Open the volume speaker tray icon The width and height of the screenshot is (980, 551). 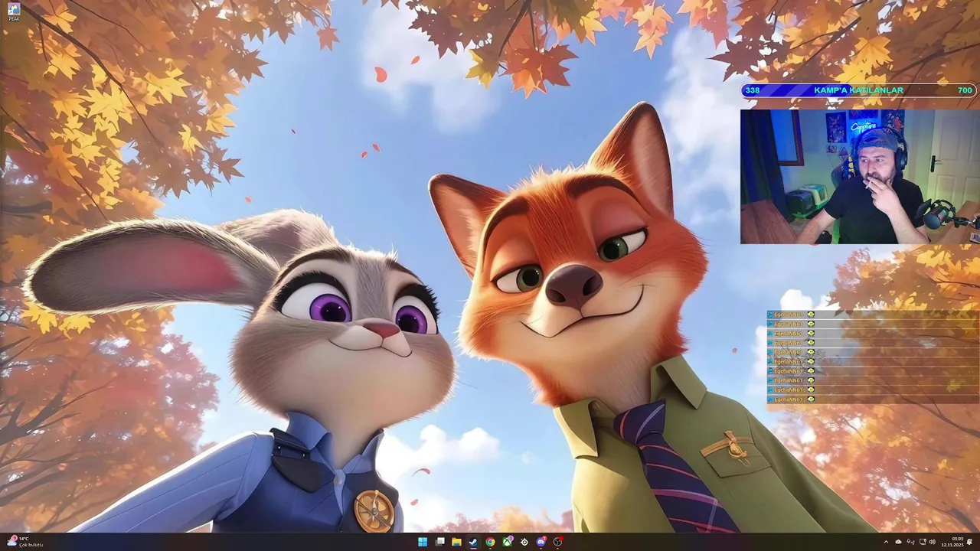[x=933, y=542]
